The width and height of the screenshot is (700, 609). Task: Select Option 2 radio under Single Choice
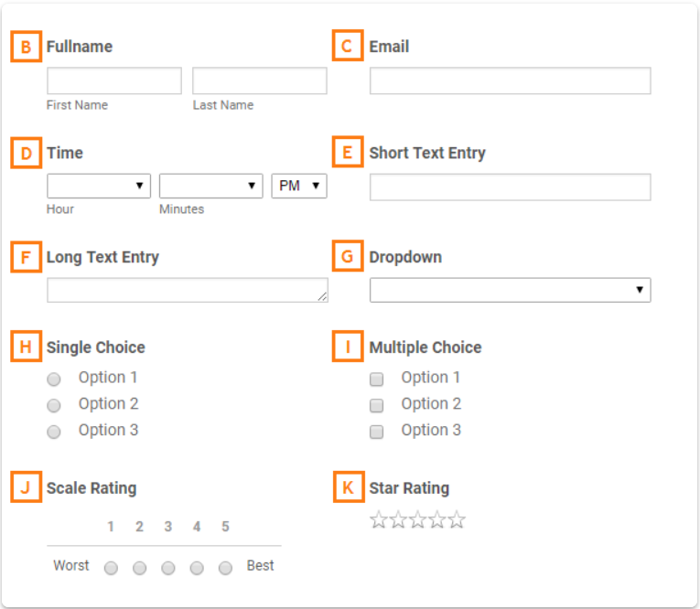(54, 405)
